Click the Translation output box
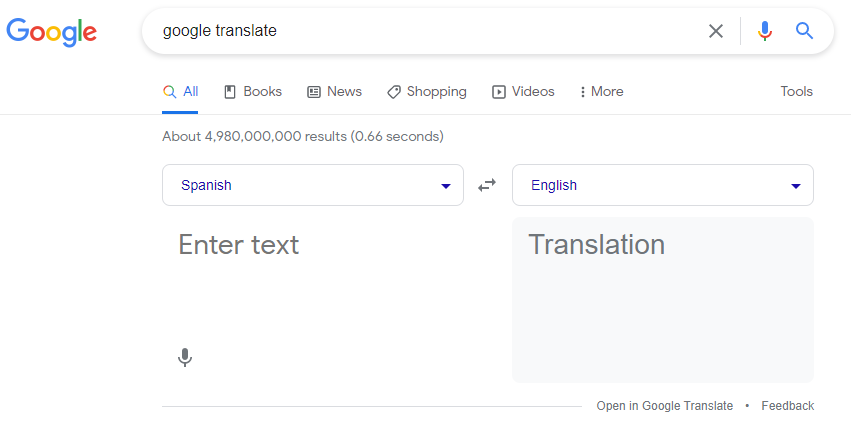Image resolution: width=851 pixels, height=430 pixels. 662,300
